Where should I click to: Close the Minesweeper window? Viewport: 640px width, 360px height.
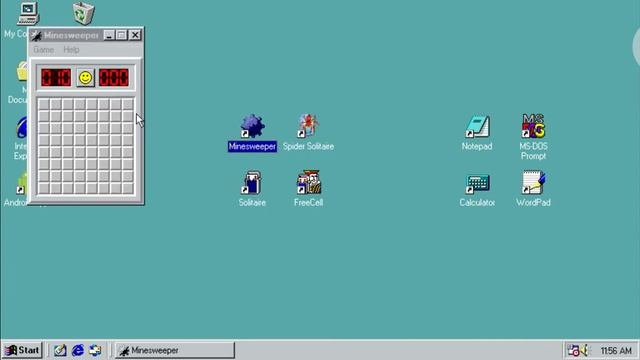click(135, 35)
